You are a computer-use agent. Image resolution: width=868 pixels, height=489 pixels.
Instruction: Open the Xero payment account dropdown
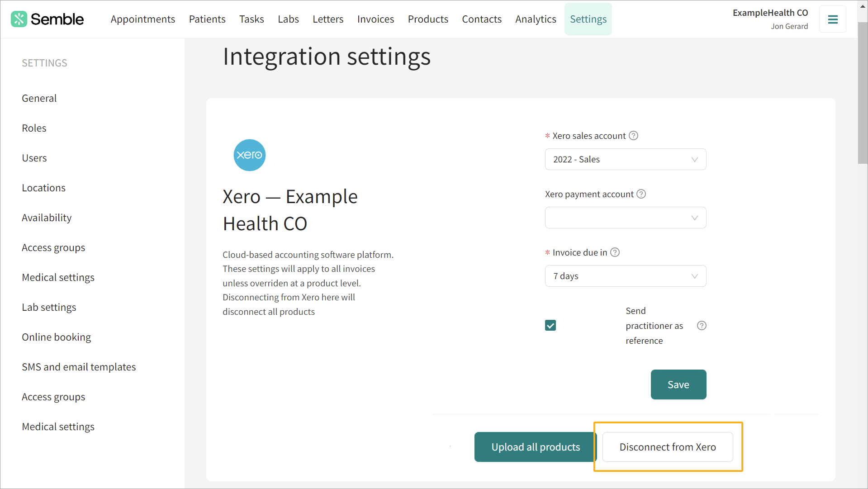point(626,218)
